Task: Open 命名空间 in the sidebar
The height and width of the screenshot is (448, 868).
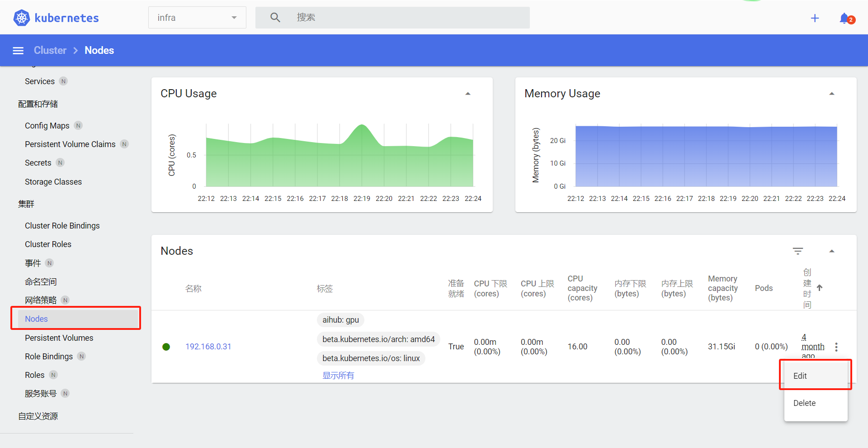Action: point(41,281)
